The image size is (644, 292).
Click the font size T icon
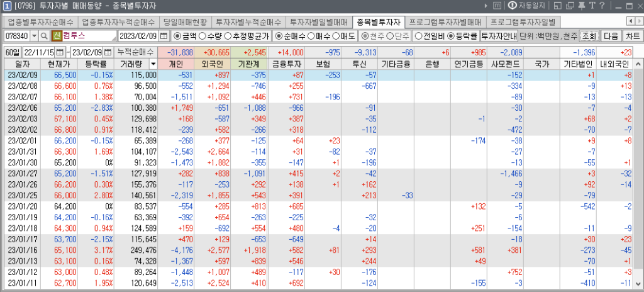(x=592, y=6)
